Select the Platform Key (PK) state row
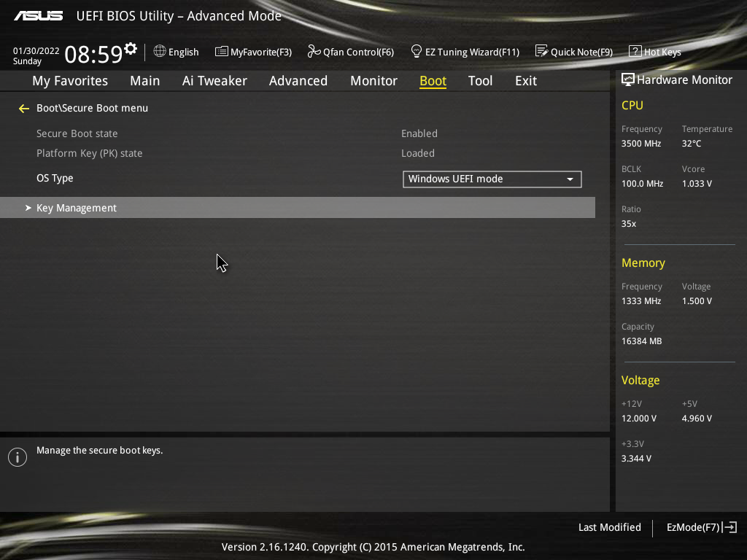Image resolution: width=747 pixels, height=560 pixels. tap(89, 153)
